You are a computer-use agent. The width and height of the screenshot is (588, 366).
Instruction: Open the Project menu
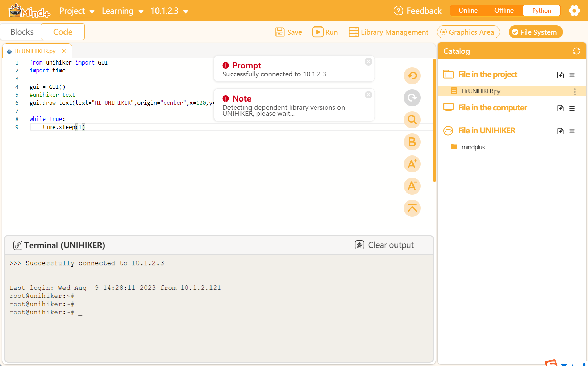(77, 11)
